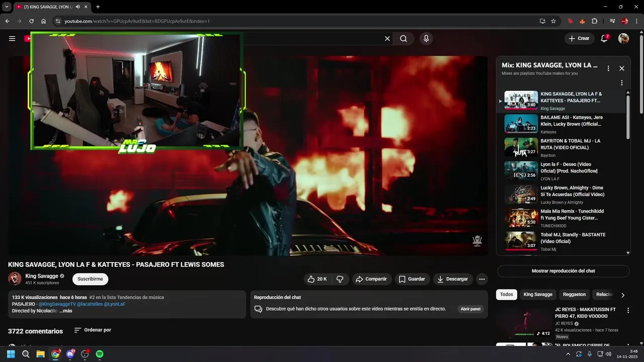Open YouTube notifications bell
This screenshot has height=362, width=644.
(605, 38)
